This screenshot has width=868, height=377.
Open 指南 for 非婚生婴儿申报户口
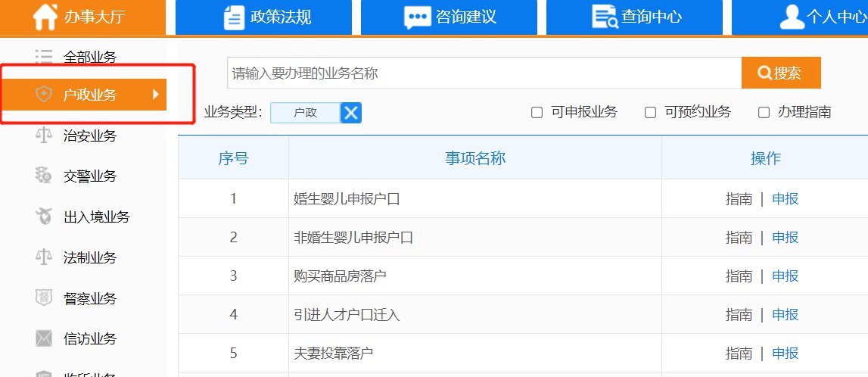coord(739,238)
